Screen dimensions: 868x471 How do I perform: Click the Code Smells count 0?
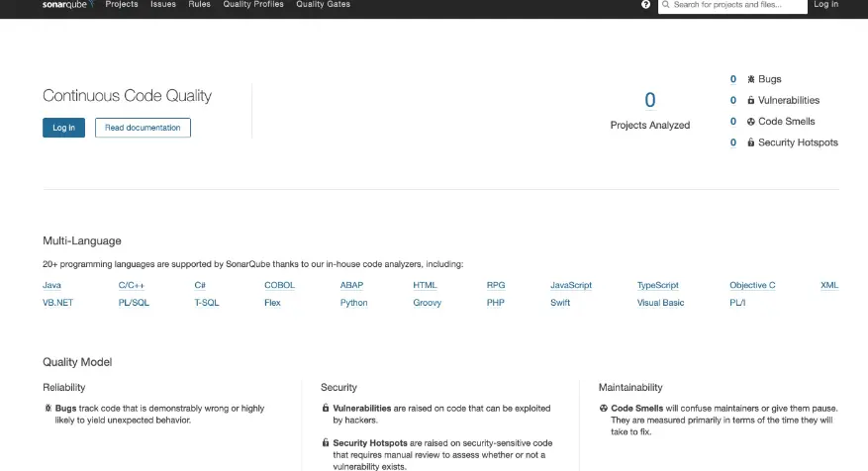coord(733,121)
